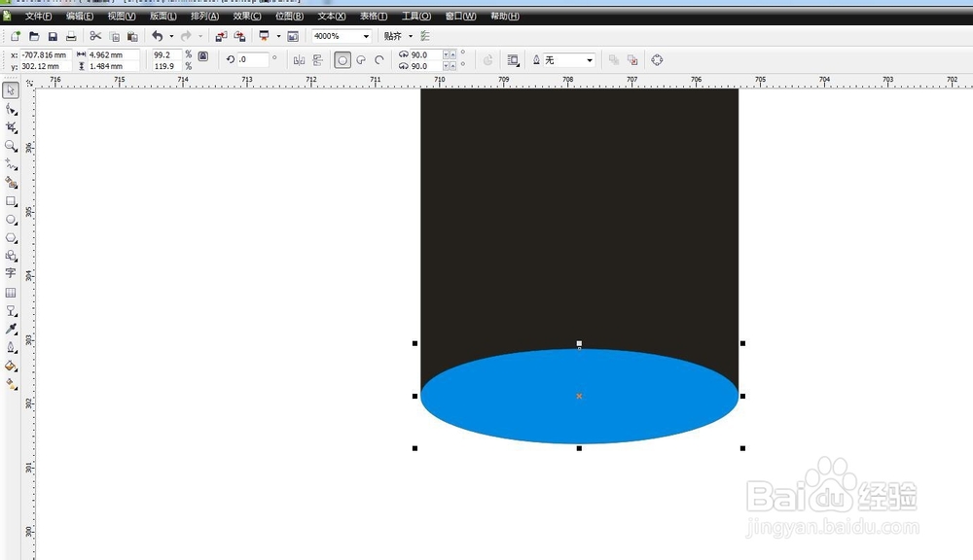Image resolution: width=973 pixels, height=560 pixels.
Task: Select the Crop tool
Action: 11,127
